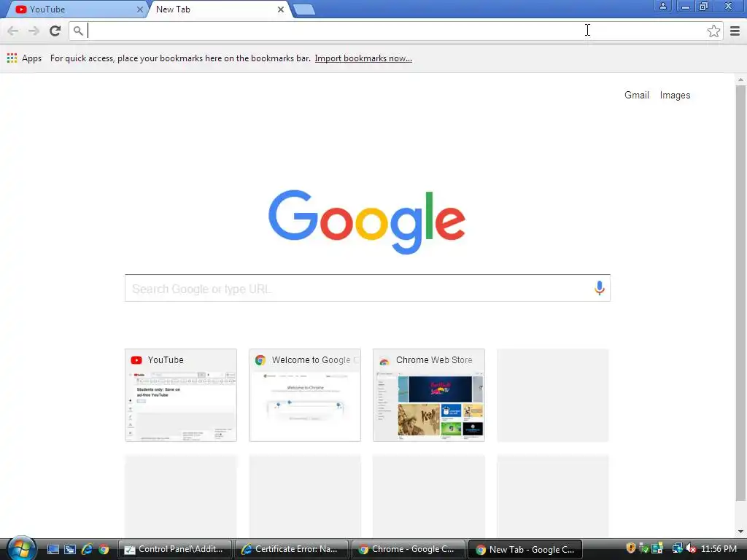Open the Gmail link

point(636,95)
